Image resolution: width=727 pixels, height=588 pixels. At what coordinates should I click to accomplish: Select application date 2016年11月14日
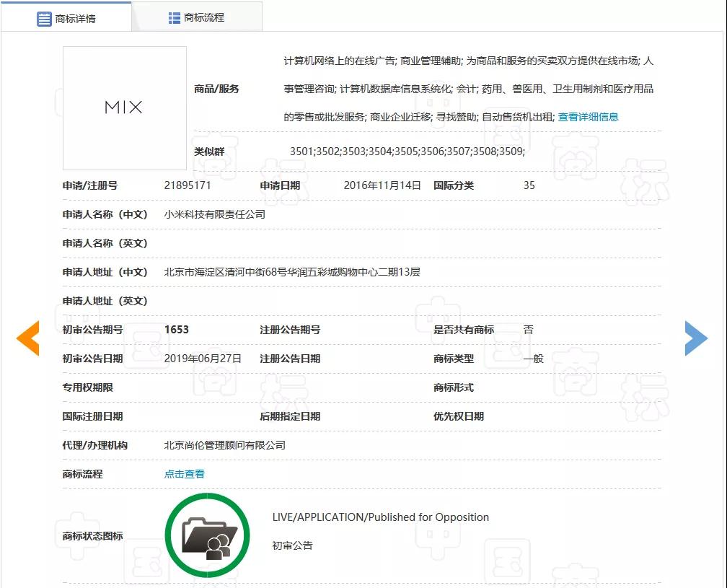pyautogui.click(x=382, y=185)
